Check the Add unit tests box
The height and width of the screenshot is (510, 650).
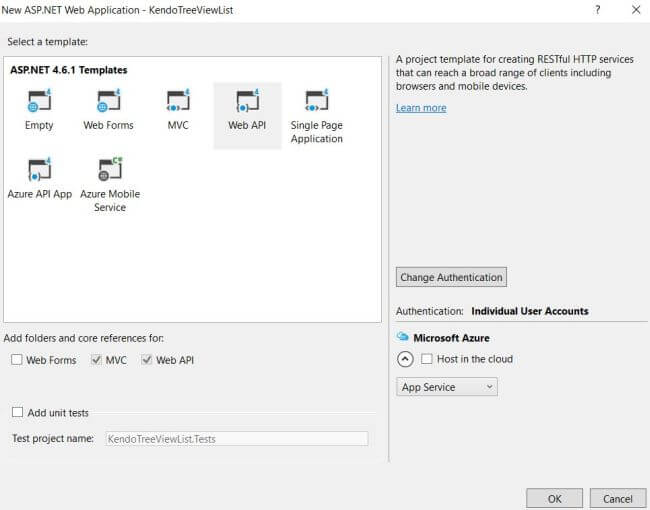tap(17, 412)
